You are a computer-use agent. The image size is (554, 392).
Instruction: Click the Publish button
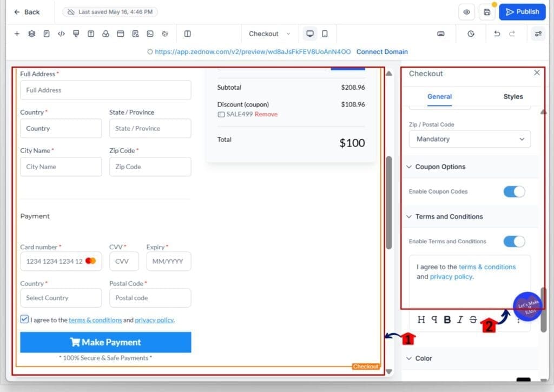tap(522, 11)
